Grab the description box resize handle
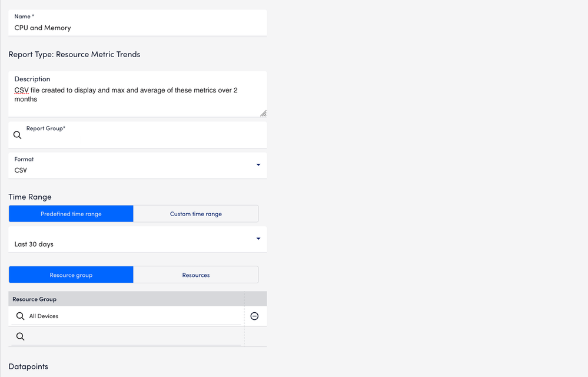This screenshot has height=377, width=588. pos(263,113)
